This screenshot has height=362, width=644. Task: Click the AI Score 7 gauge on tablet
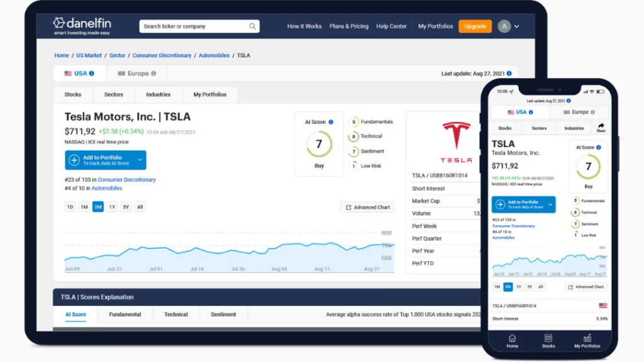click(x=319, y=144)
